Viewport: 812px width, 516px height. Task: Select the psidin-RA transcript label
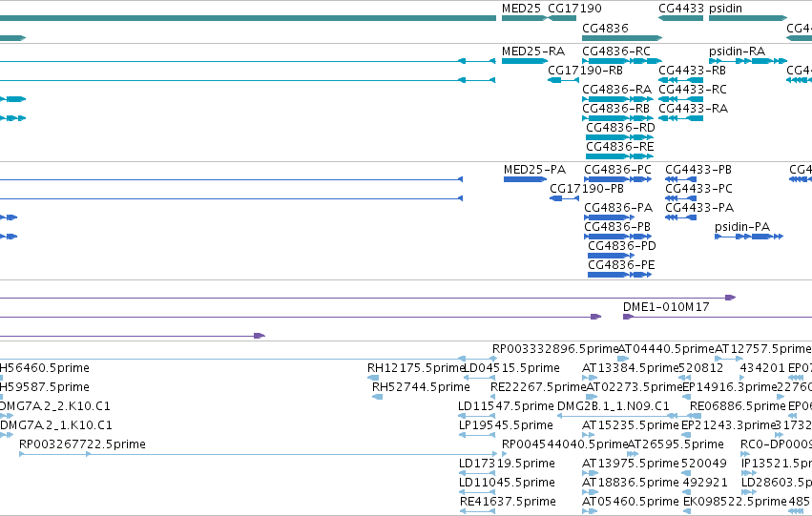tap(737, 52)
